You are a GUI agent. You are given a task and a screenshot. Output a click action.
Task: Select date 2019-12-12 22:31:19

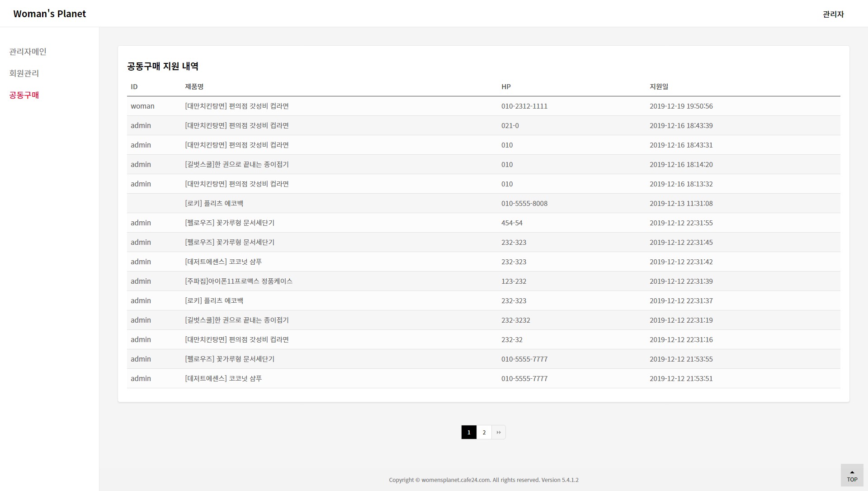(681, 320)
